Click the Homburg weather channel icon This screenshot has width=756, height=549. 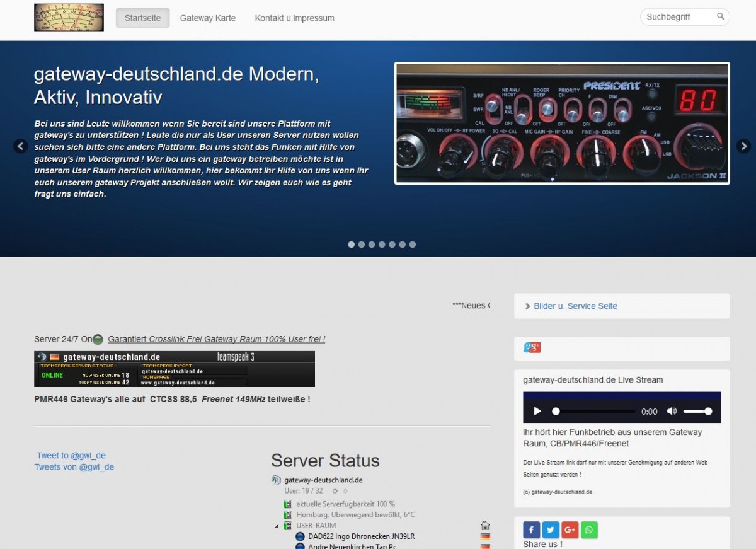point(288,515)
